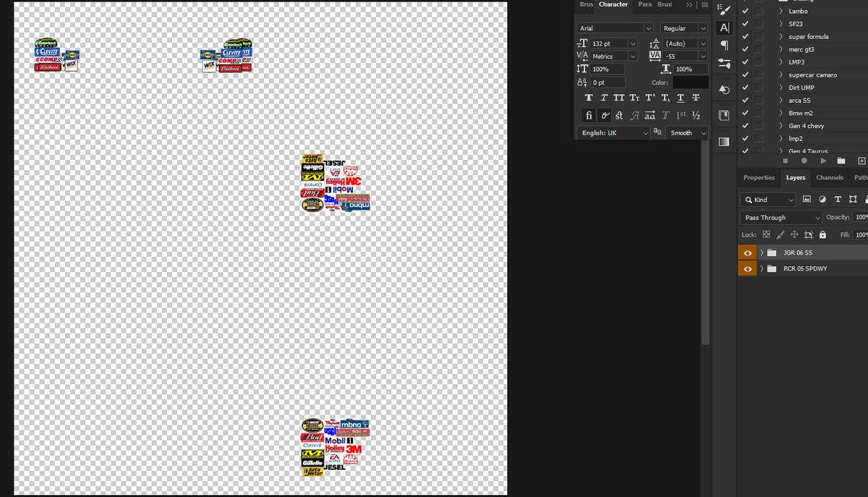The image size is (868, 497).
Task: Open the -55 tracking dropdown
Action: (702, 56)
